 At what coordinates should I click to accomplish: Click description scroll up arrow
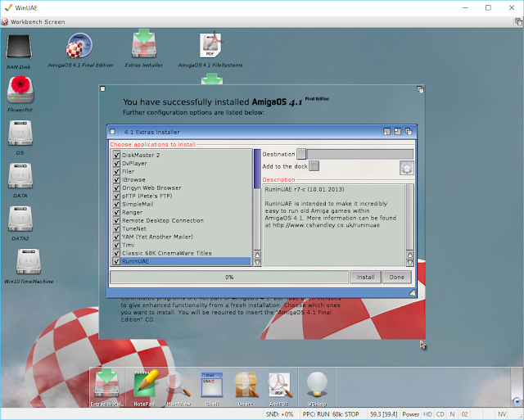[x=410, y=255]
